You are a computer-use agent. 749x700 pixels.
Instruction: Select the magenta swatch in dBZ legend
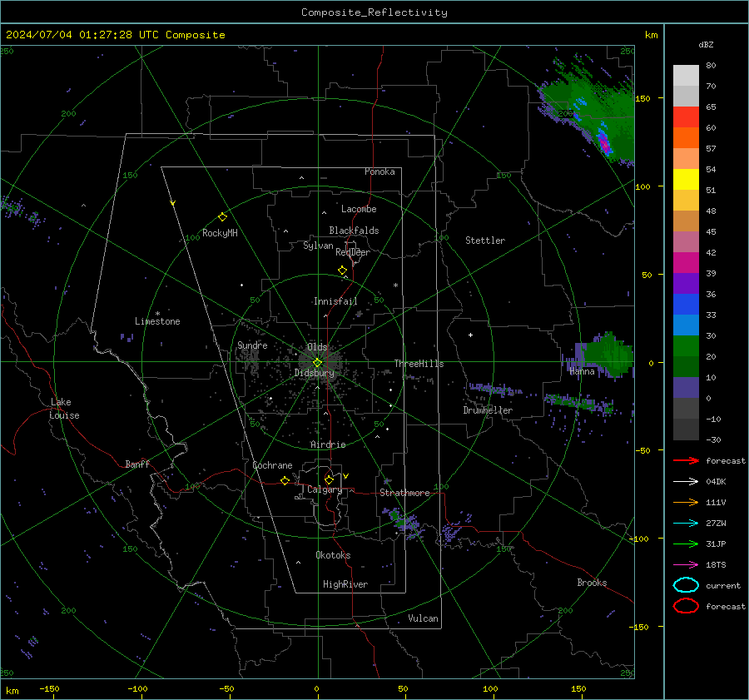(686, 262)
